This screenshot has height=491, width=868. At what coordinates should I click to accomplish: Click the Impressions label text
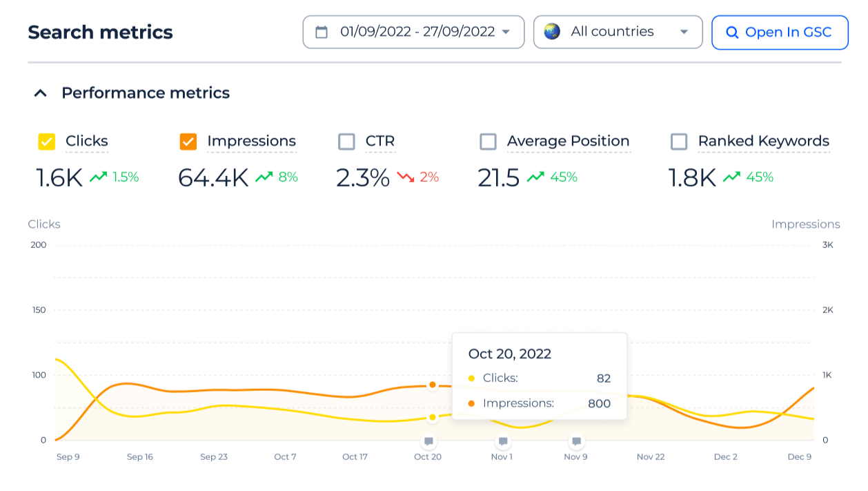(251, 141)
